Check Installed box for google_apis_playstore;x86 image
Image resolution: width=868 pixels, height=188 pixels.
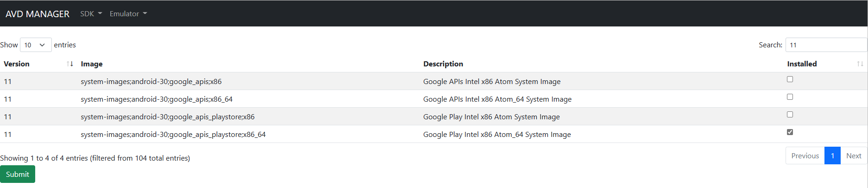pos(790,115)
